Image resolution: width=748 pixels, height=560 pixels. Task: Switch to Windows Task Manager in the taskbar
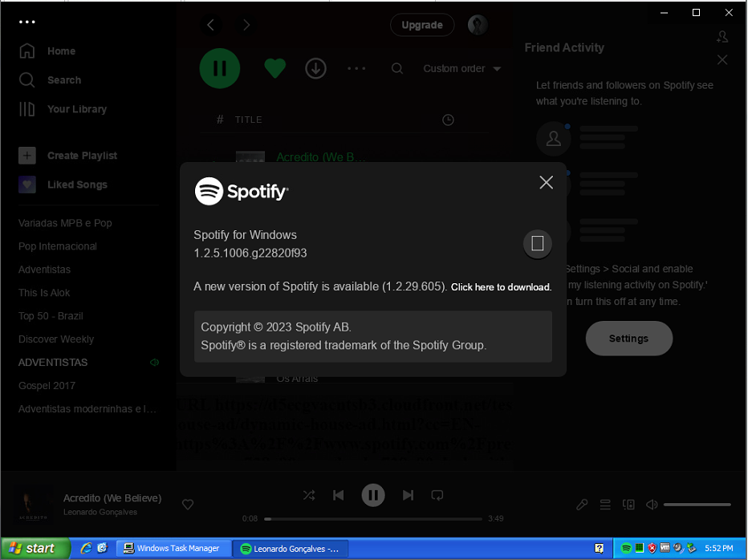point(173,549)
